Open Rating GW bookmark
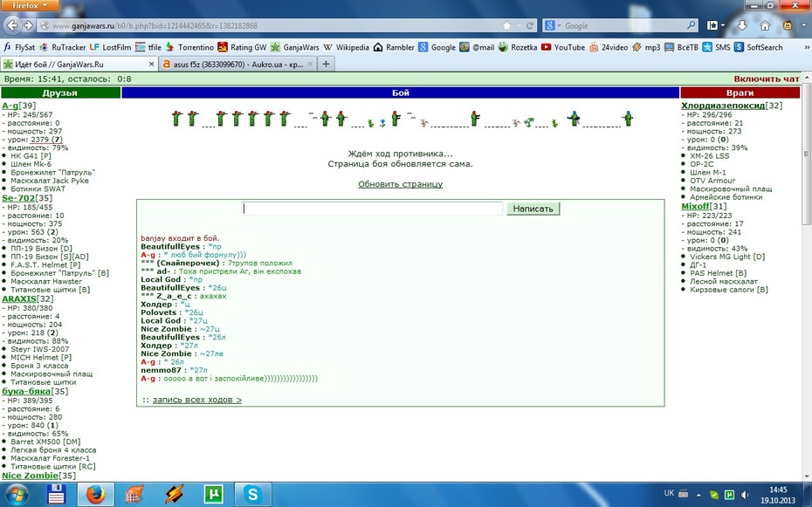Image resolution: width=812 pixels, height=507 pixels. point(243,47)
